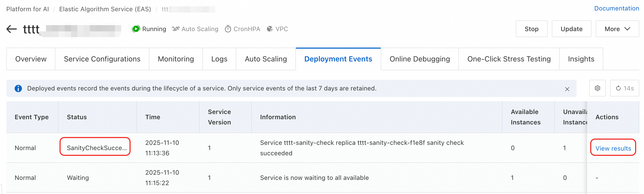This screenshot has width=644, height=194.
Task: Select the Logs tab
Action: [219, 59]
